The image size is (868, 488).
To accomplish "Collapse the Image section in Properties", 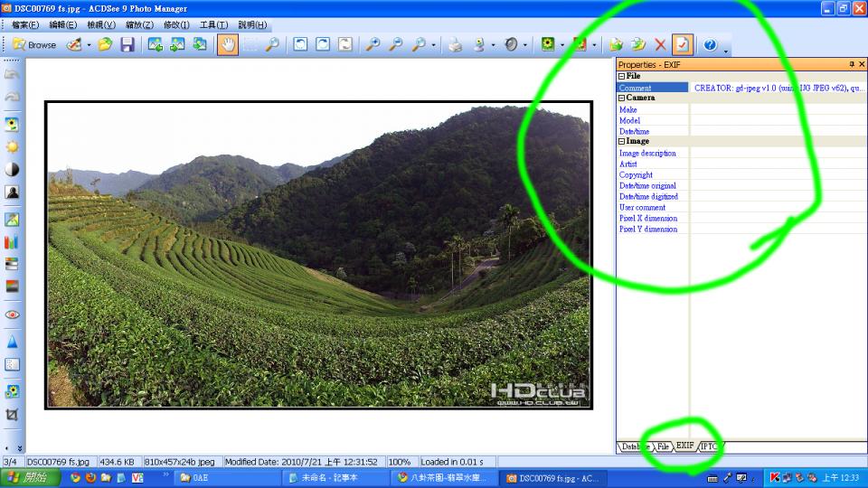I will coord(621,142).
